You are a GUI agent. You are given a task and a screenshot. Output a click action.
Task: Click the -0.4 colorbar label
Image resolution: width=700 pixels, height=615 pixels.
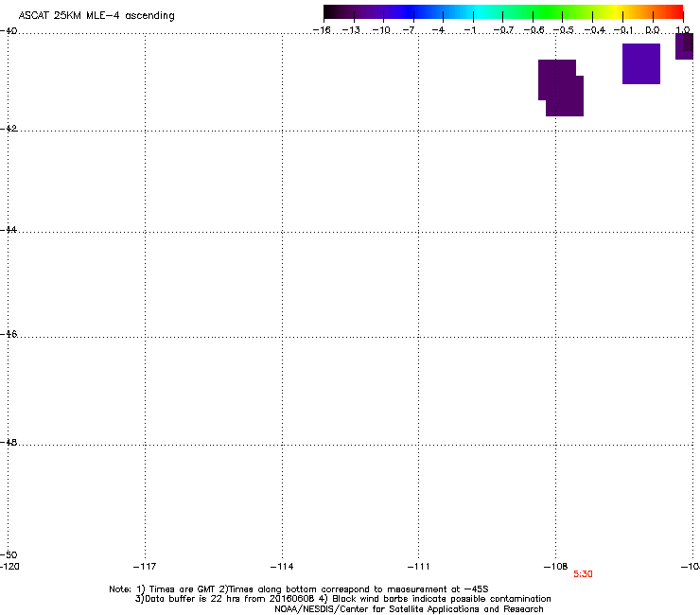tap(595, 30)
